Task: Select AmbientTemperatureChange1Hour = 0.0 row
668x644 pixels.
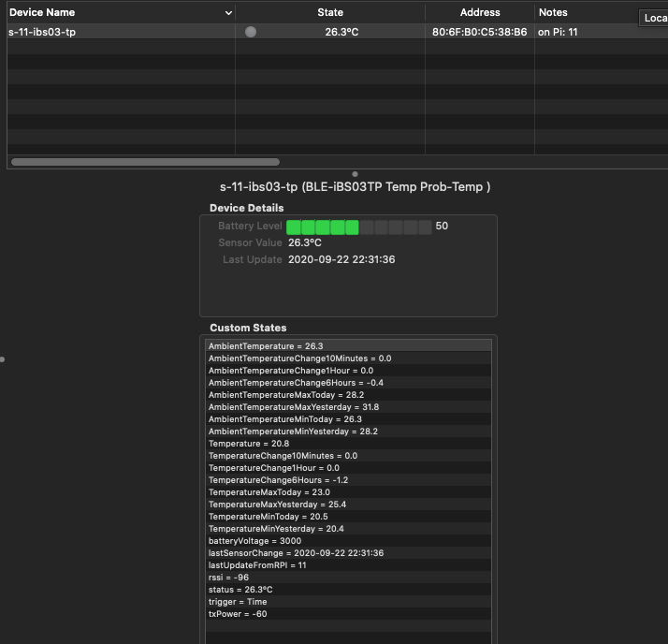Action: pos(348,371)
